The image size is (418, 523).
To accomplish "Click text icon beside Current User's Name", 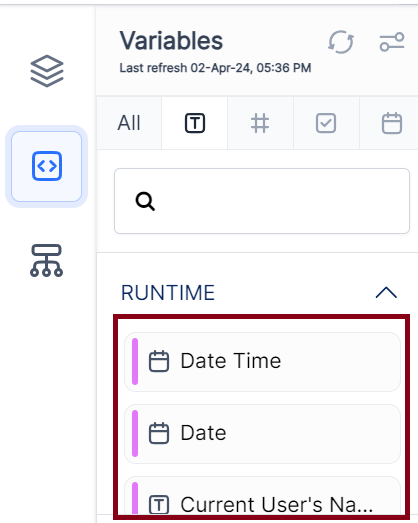I will pyautogui.click(x=159, y=504).
